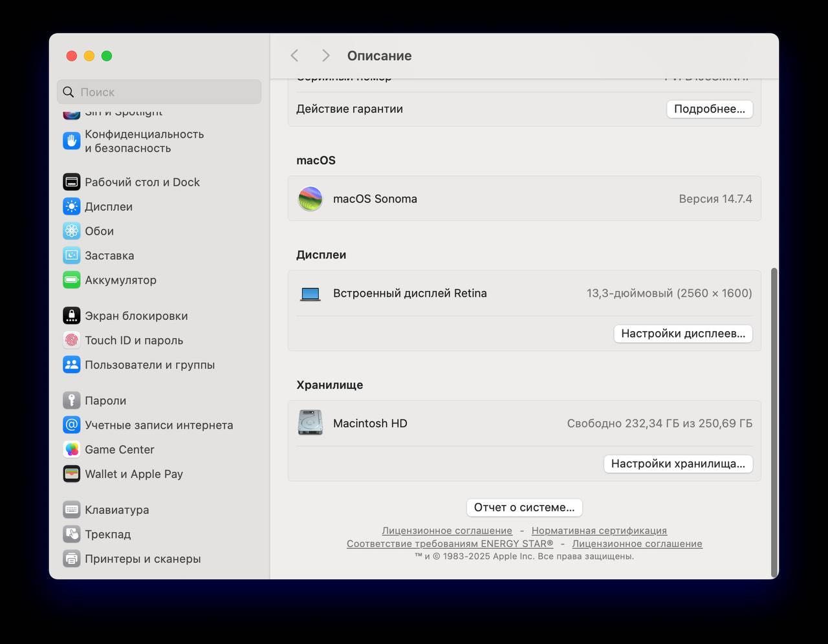
Task: Select Пользователи и группы item
Action: (x=159, y=365)
